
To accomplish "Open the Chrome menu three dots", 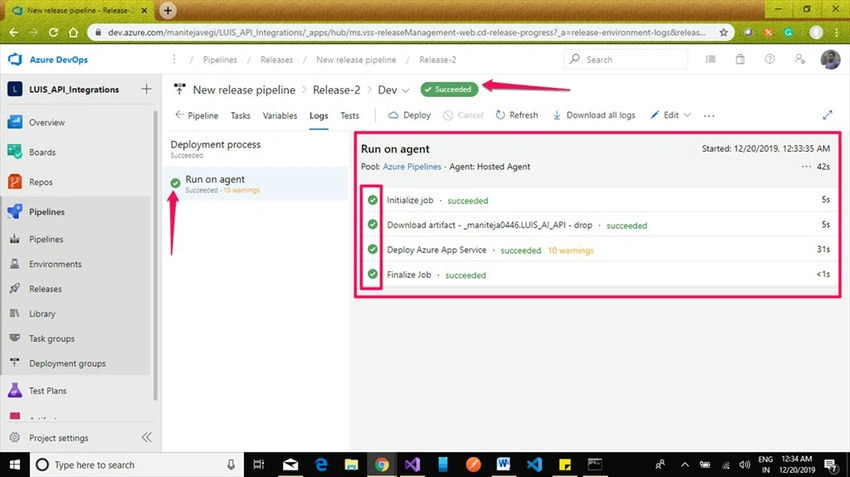I will 837,33.
